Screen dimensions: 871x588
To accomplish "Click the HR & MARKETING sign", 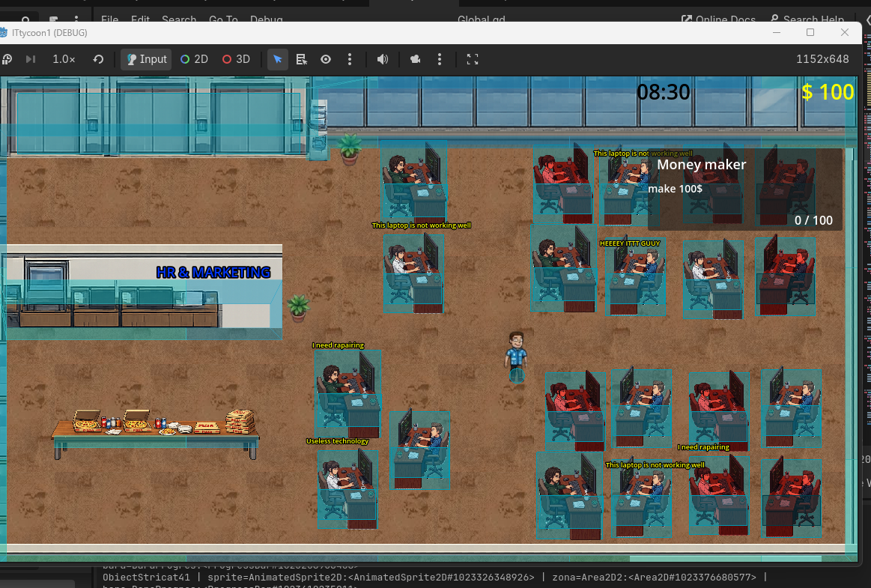I will pos(213,273).
